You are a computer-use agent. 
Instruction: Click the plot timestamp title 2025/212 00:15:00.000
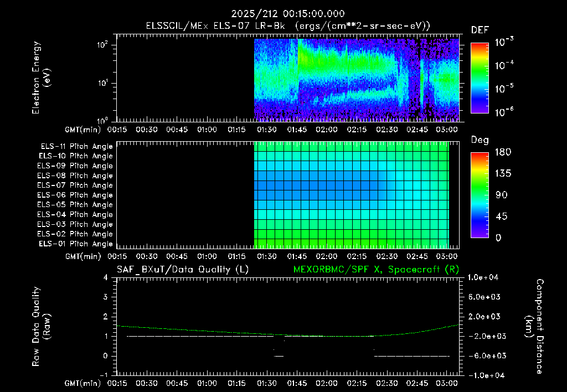pos(287,14)
